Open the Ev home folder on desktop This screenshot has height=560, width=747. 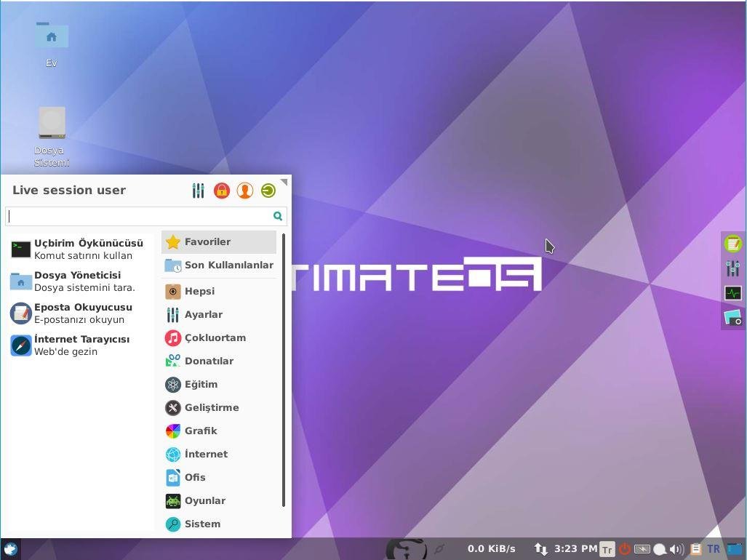pyautogui.click(x=52, y=45)
